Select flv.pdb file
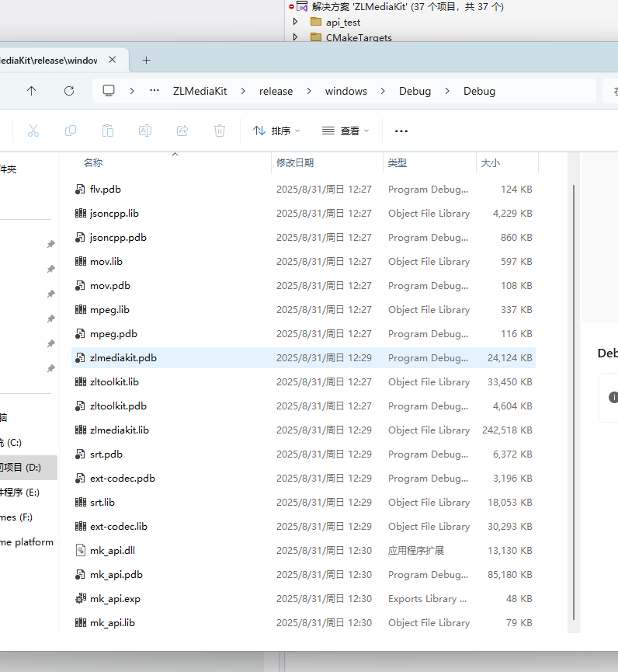This screenshot has width=618, height=672. 304,190
